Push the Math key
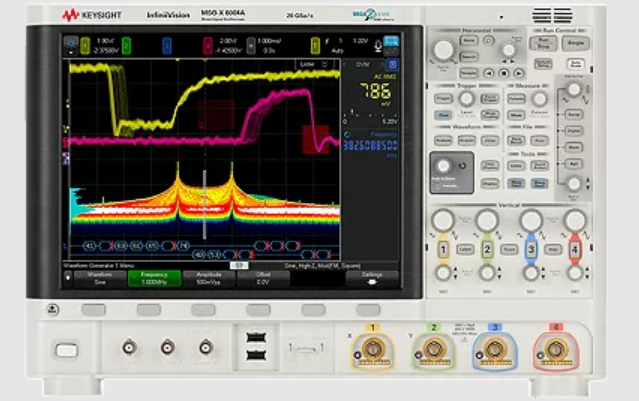 click(574, 147)
